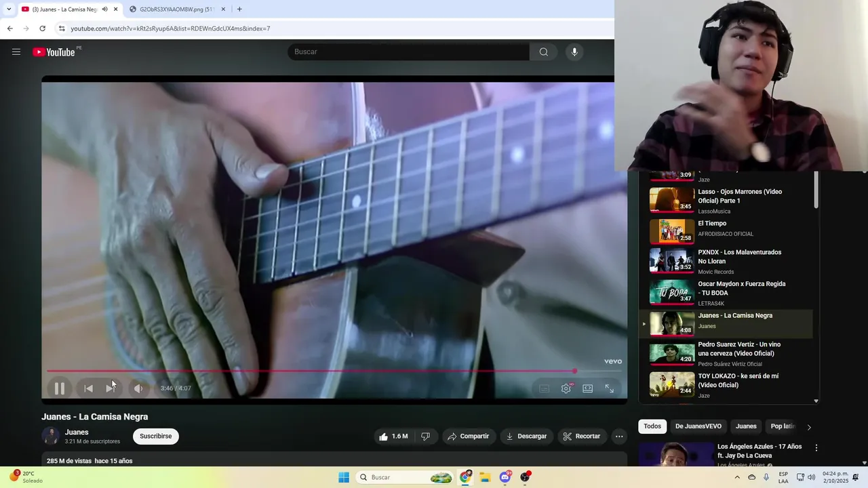Select the Pop latino filter chip

click(x=783, y=426)
